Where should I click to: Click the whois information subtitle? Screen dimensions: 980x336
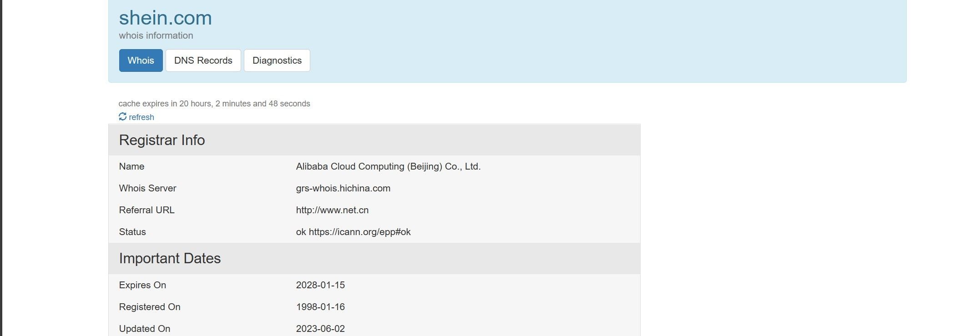pyautogui.click(x=156, y=35)
